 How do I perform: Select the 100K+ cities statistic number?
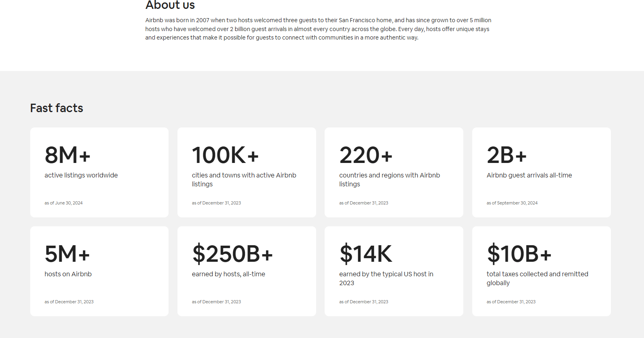pyautogui.click(x=225, y=155)
